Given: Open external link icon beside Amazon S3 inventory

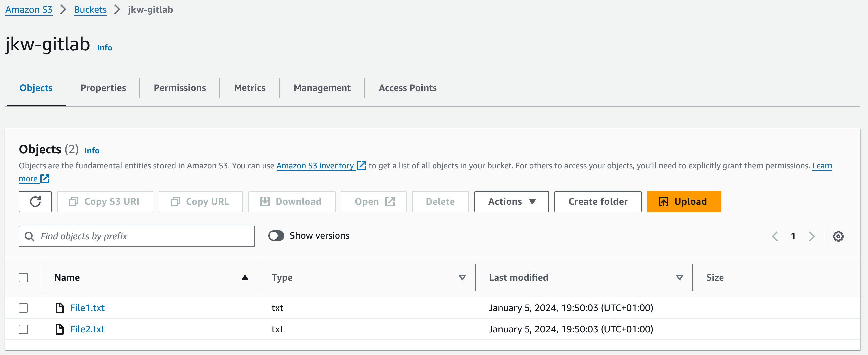Looking at the screenshot, I should tap(361, 166).
